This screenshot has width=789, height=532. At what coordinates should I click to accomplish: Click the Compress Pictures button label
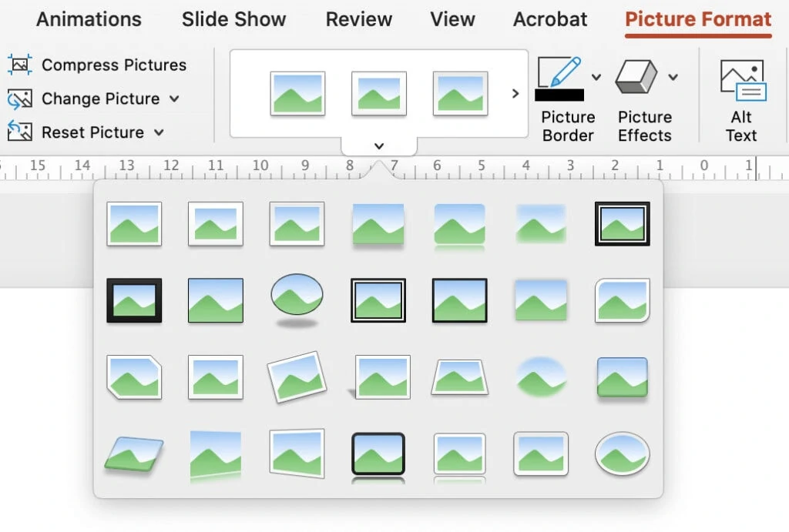pos(113,65)
